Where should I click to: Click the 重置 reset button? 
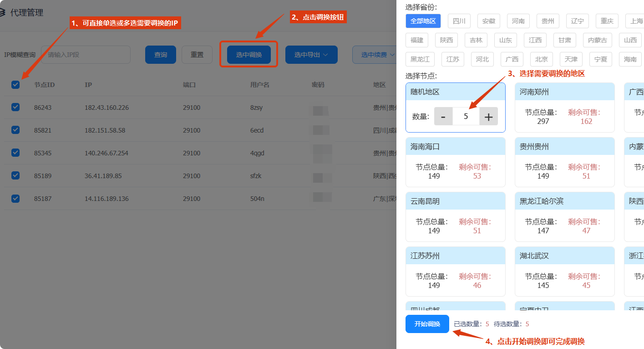point(197,55)
